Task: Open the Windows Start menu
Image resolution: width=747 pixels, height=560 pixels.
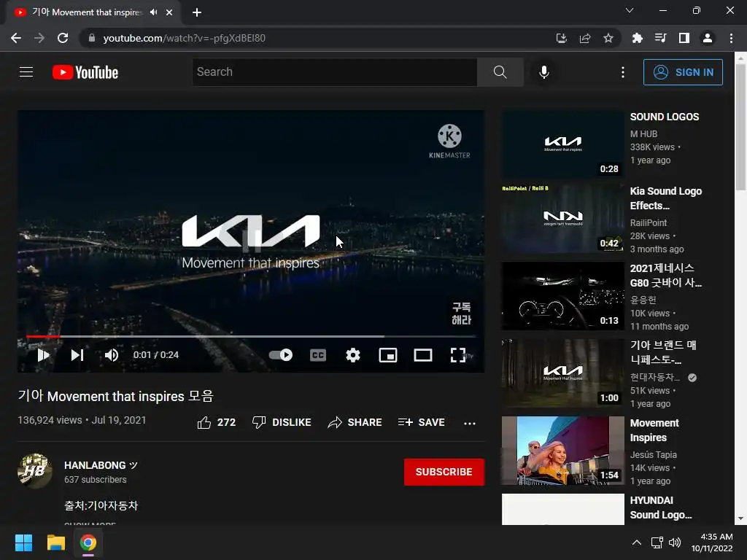Action: (23, 542)
